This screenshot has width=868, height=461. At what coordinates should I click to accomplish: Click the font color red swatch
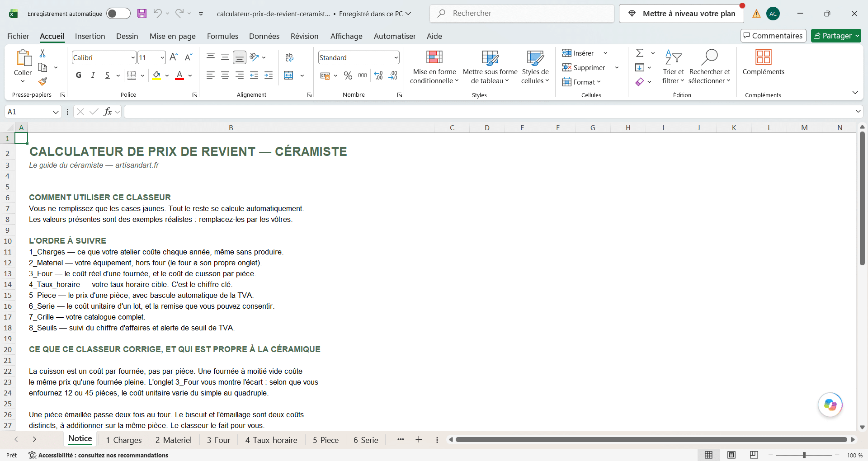pos(179,75)
